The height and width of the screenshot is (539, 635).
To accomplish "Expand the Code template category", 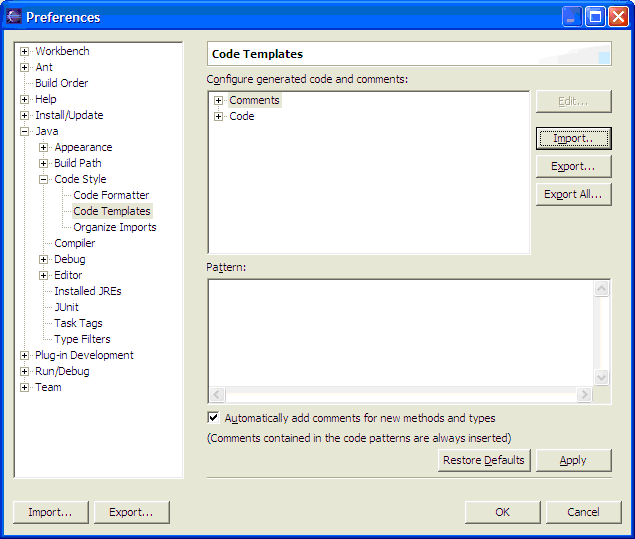I will (219, 117).
